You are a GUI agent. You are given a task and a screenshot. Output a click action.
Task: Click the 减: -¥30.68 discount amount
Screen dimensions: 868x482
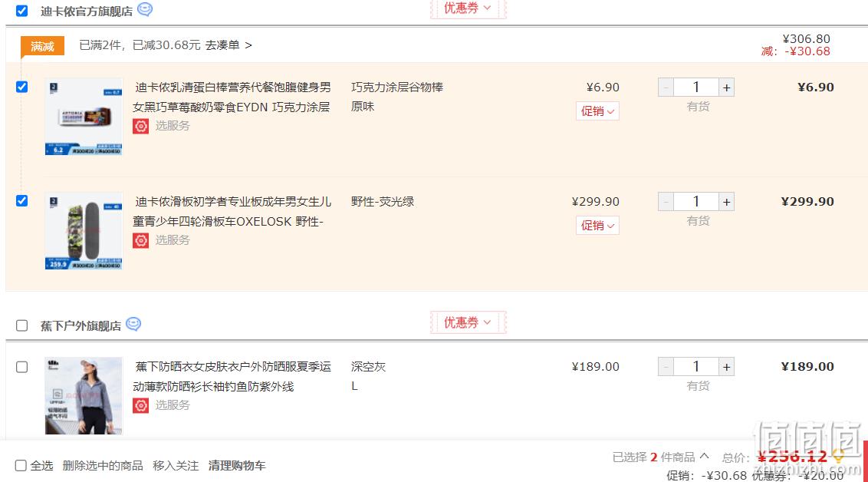795,51
